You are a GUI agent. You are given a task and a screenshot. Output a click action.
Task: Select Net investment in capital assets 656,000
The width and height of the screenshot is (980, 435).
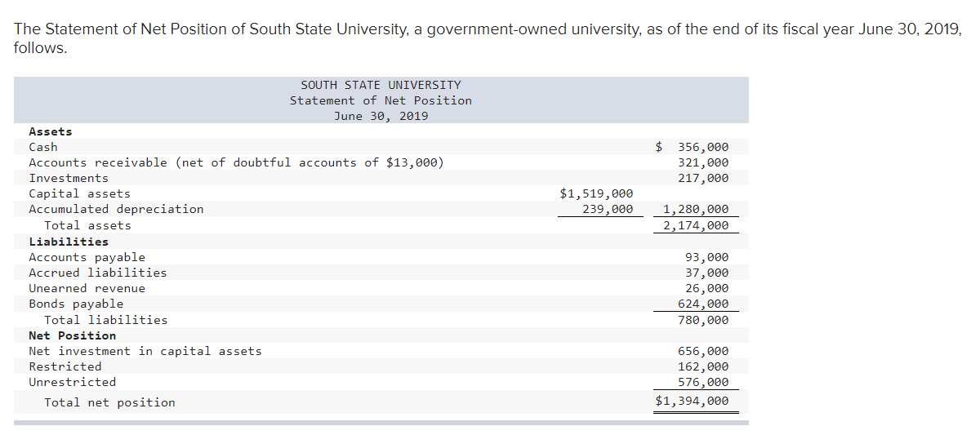[703, 351]
